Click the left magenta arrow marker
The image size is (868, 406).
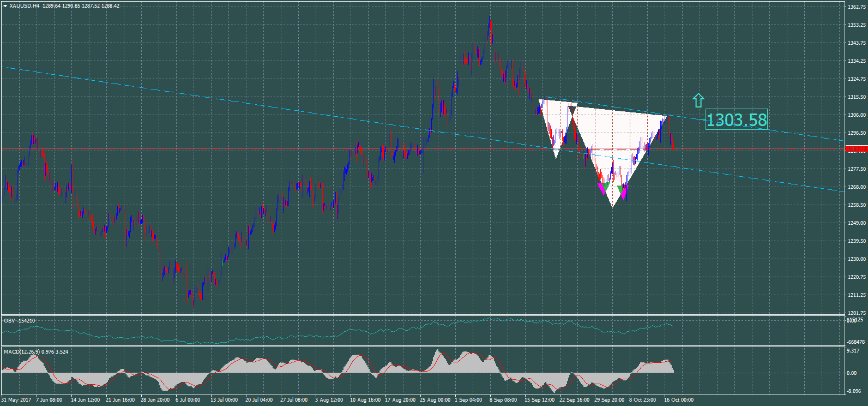pyautogui.click(x=601, y=189)
